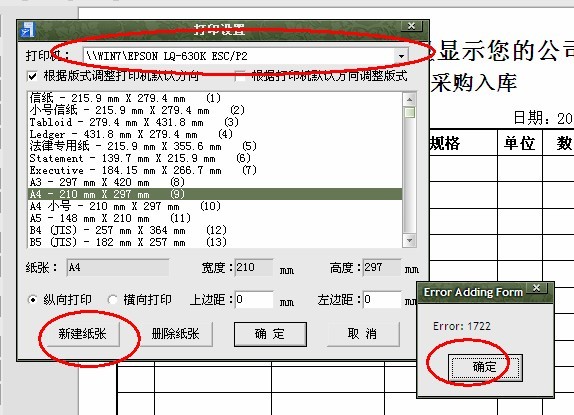Viewport: 574px width, 415px height.
Task: Select 横向打印 radio button
Action: 112,300
